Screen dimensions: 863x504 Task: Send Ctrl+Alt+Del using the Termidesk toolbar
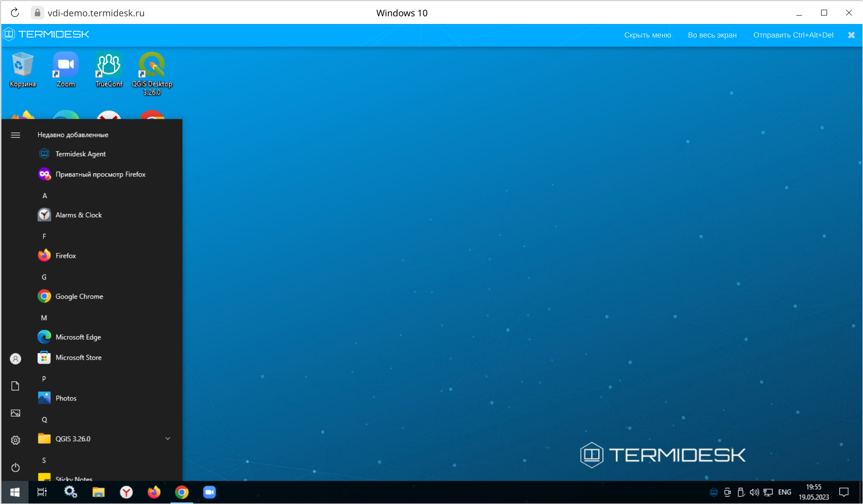[x=793, y=35]
